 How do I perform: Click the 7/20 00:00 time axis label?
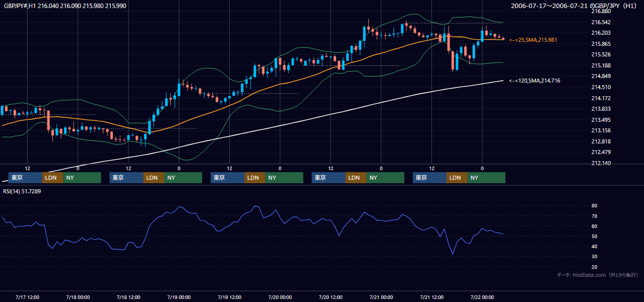pos(280,297)
